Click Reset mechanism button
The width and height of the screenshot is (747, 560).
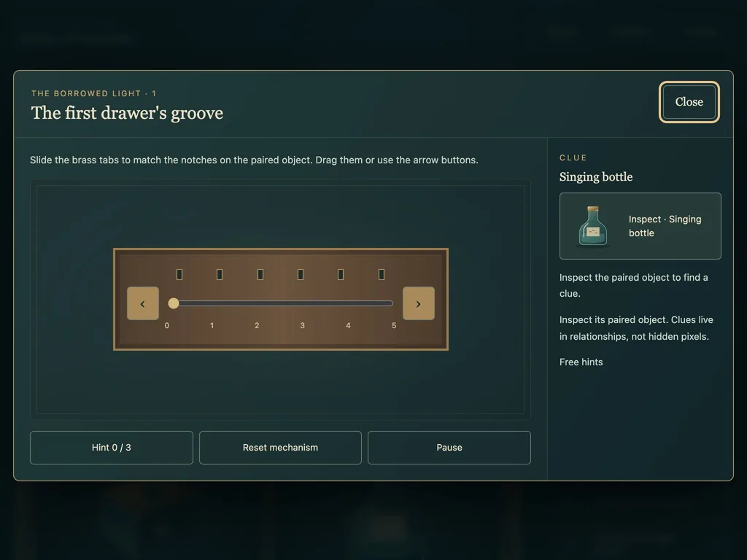coord(280,448)
